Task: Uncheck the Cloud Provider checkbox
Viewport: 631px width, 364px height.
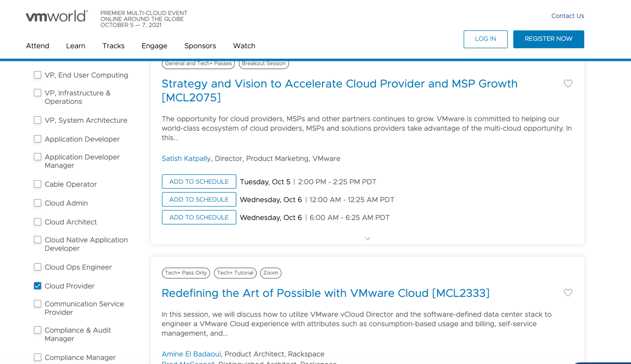Action: click(38, 286)
